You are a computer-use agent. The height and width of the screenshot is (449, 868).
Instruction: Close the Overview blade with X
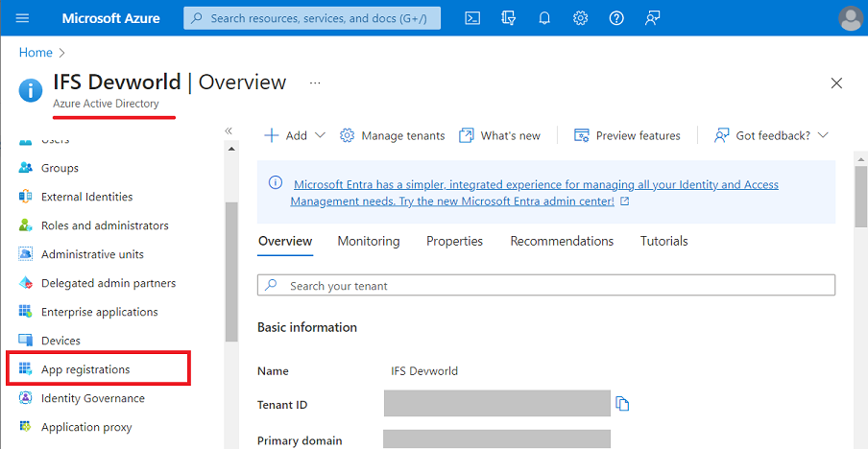(836, 83)
